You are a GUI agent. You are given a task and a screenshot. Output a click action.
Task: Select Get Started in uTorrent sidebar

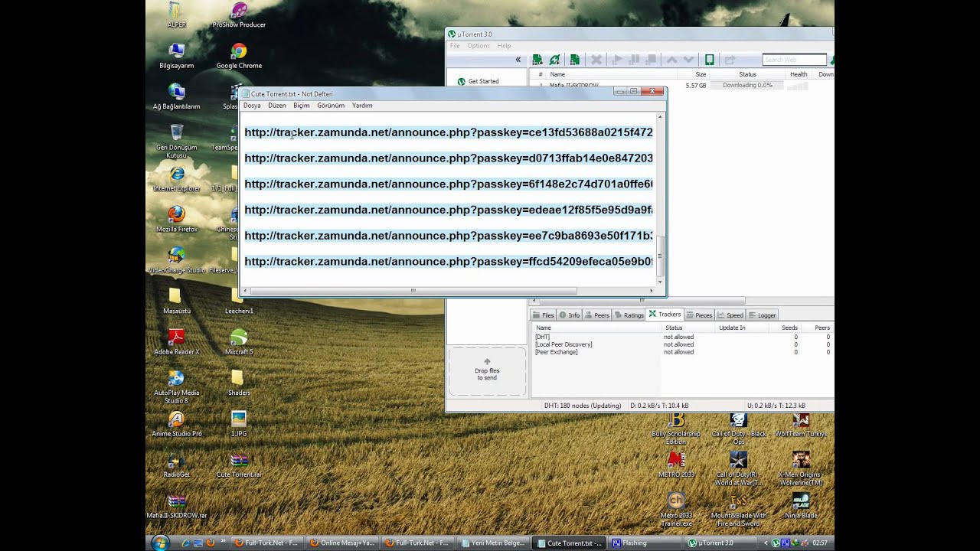(483, 81)
